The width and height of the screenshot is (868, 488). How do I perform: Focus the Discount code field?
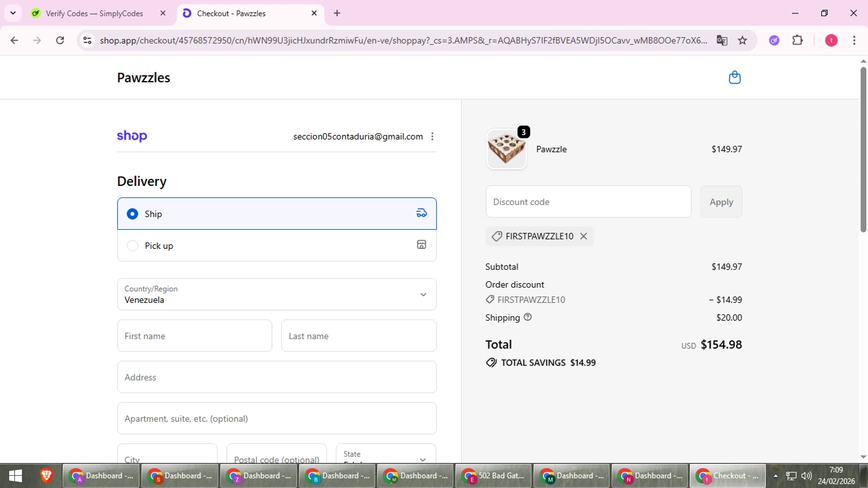tap(589, 201)
